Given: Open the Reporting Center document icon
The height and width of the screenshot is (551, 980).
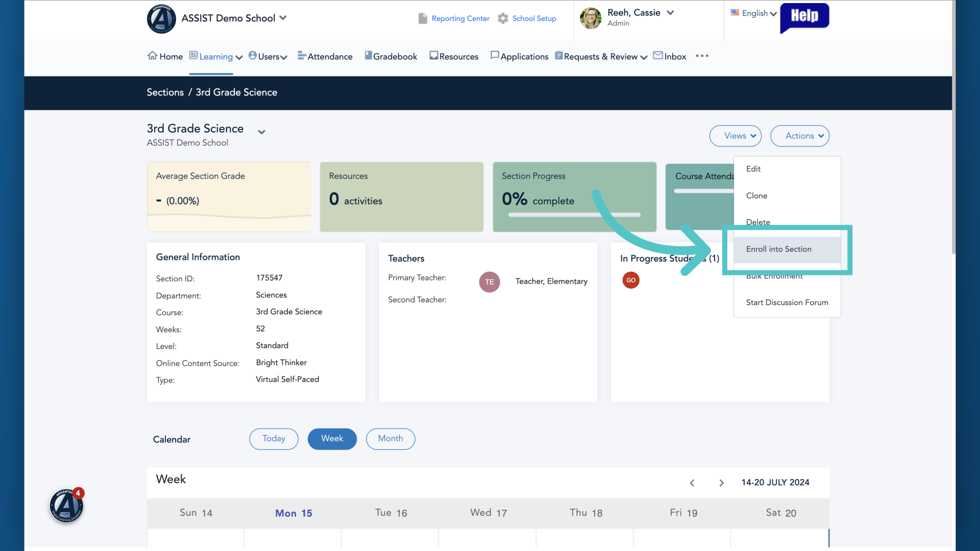Looking at the screenshot, I should tap(423, 18).
